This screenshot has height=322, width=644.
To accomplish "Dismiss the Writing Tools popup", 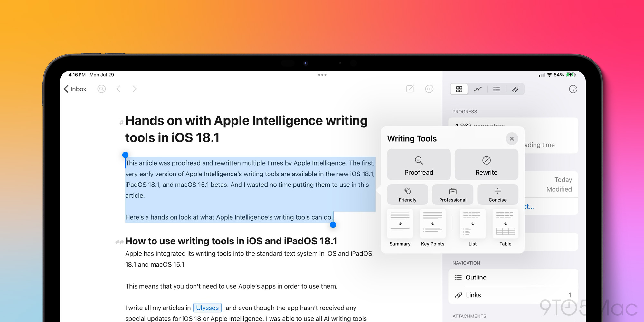I will click(512, 138).
